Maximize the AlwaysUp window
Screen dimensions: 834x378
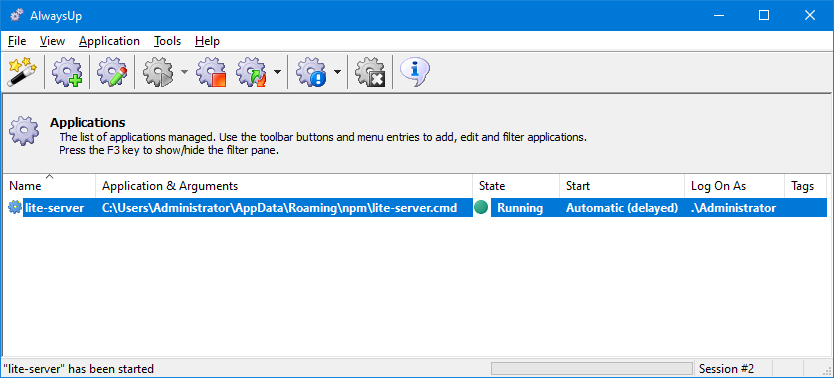(x=764, y=15)
